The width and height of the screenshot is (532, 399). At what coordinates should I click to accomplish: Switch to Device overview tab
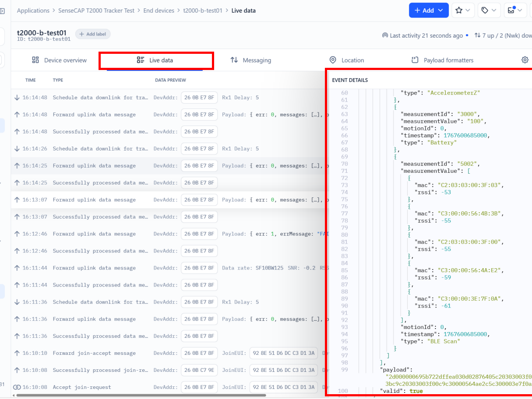point(59,60)
